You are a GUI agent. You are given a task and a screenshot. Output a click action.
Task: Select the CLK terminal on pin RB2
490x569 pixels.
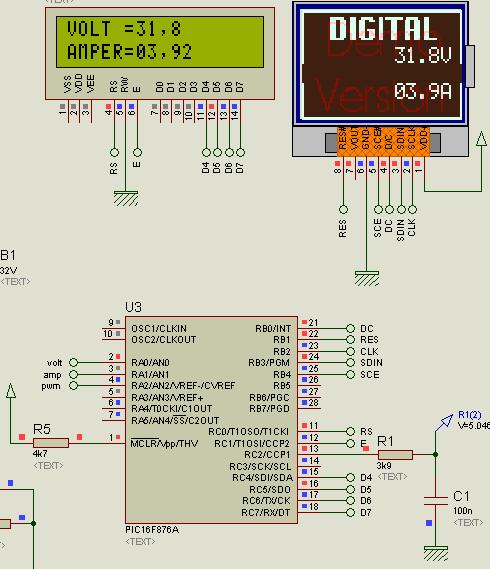(x=350, y=351)
